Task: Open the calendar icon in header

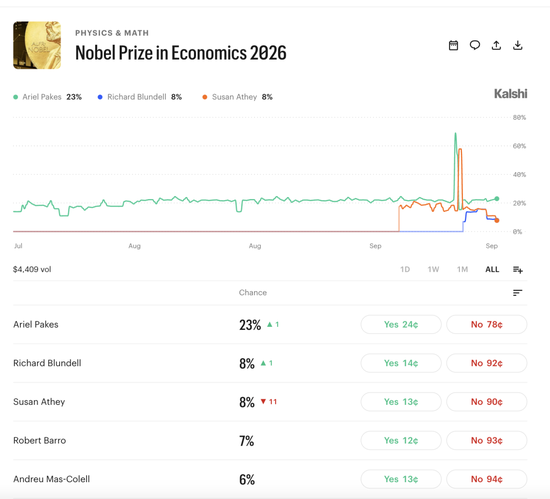Action: tap(453, 46)
